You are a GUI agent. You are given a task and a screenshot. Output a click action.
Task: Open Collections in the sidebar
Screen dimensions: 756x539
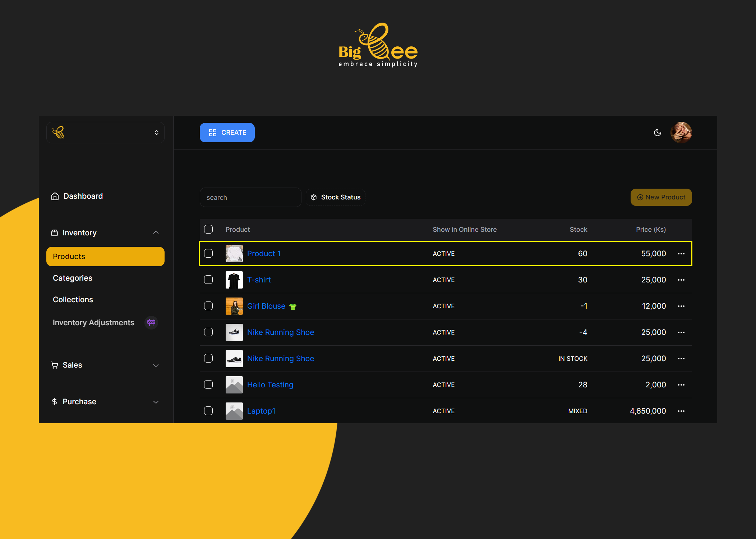(x=73, y=300)
